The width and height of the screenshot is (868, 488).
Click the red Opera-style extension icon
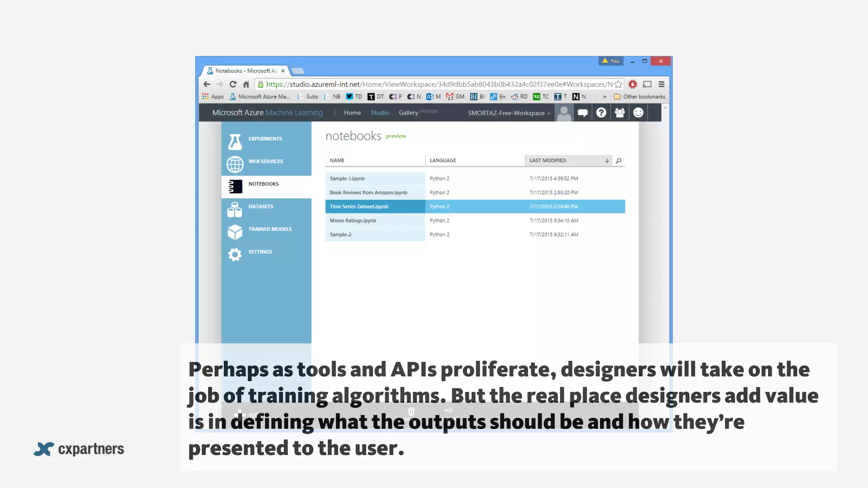(x=633, y=84)
